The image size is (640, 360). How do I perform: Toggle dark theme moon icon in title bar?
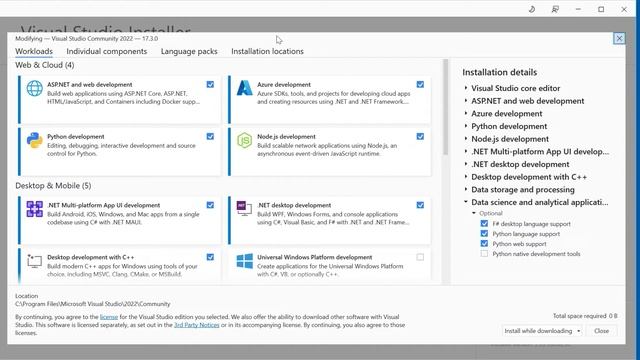coord(532,9)
